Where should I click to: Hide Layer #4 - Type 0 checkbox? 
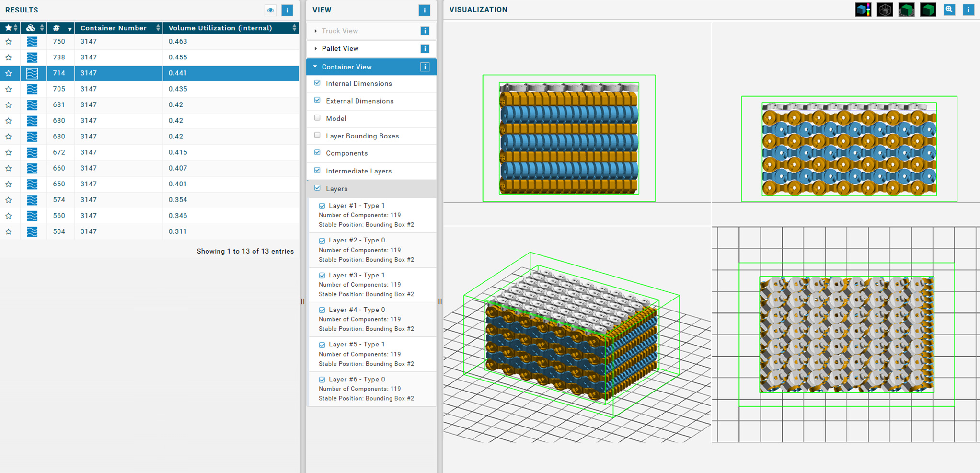pyautogui.click(x=322, y=310)
